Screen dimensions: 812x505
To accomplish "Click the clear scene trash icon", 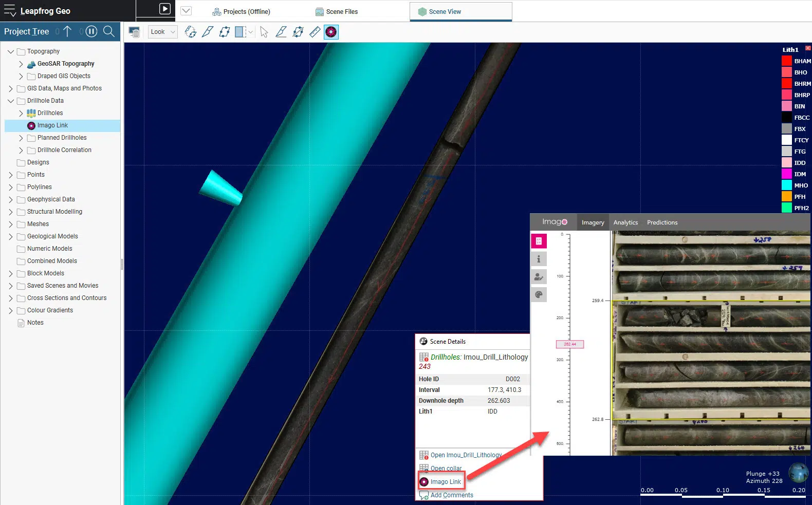I will tap(134, 32).
